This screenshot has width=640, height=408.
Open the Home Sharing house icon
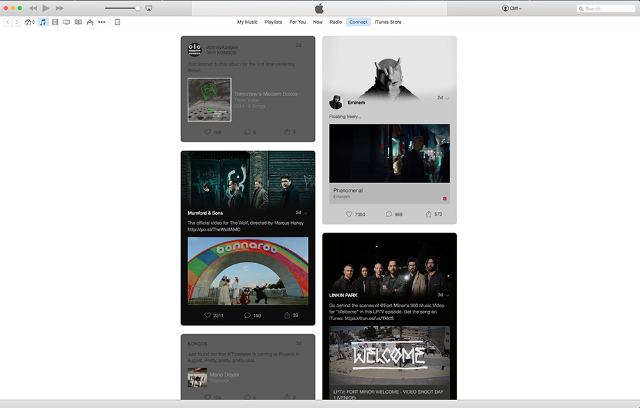click(x=29, y=22)
